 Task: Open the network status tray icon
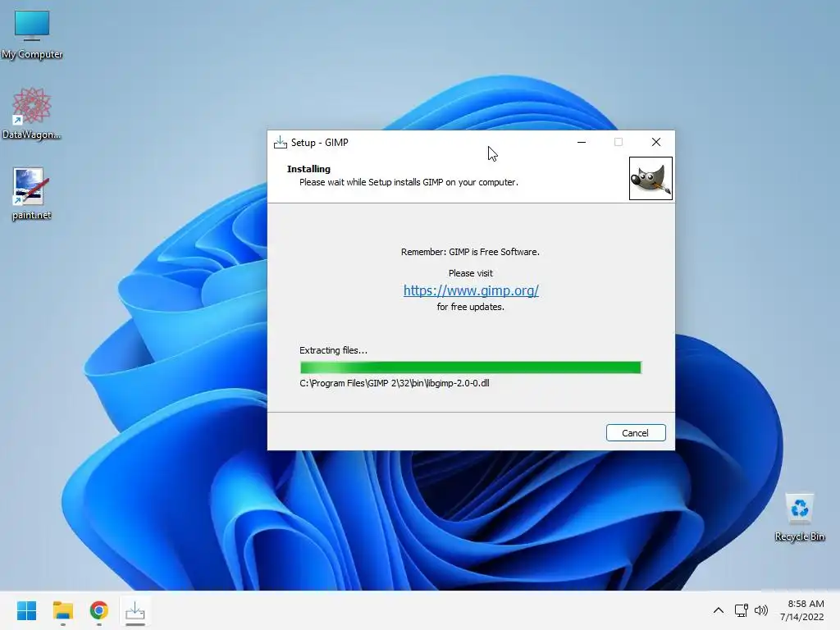[x=742, y=610]
